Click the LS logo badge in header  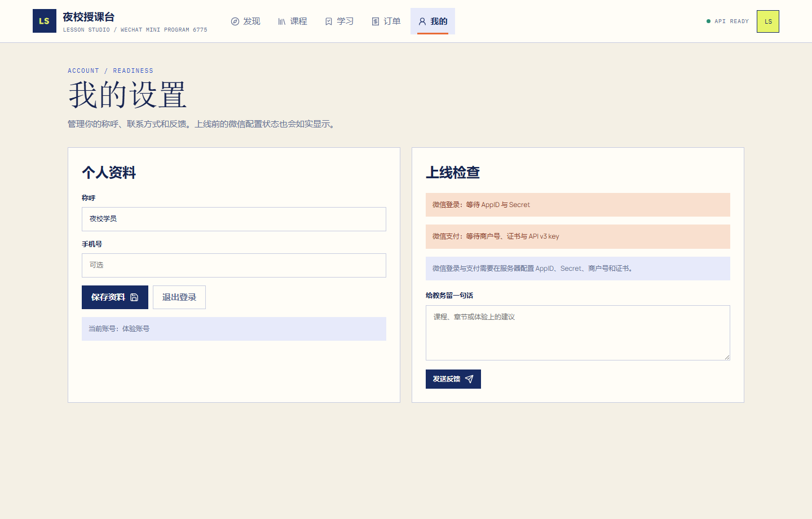point(45,21)
